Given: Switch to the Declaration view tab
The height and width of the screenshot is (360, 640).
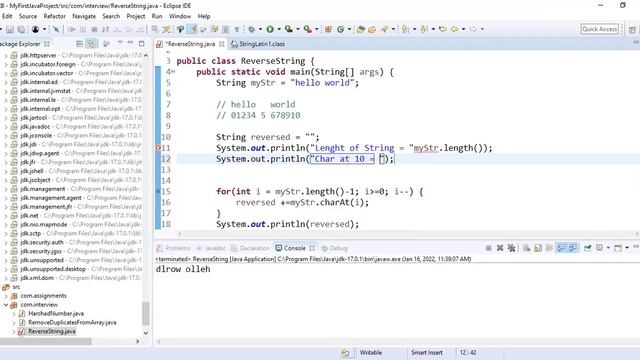Looking at the screenshot, I should [250, 248].
